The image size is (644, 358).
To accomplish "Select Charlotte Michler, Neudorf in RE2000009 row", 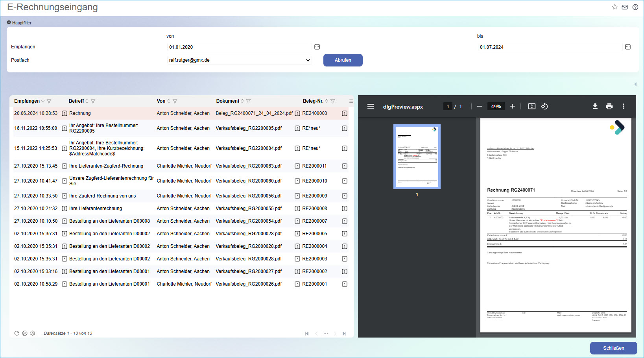I will pos(184,196).
